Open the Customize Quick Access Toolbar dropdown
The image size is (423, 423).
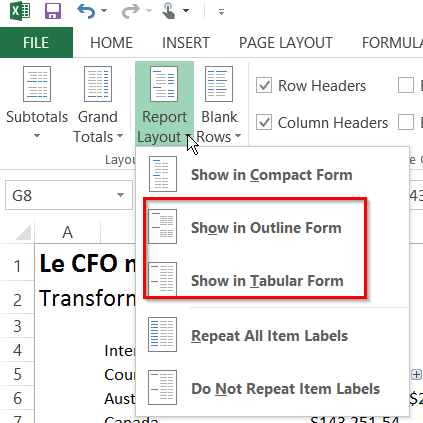(x=221, y=12)
